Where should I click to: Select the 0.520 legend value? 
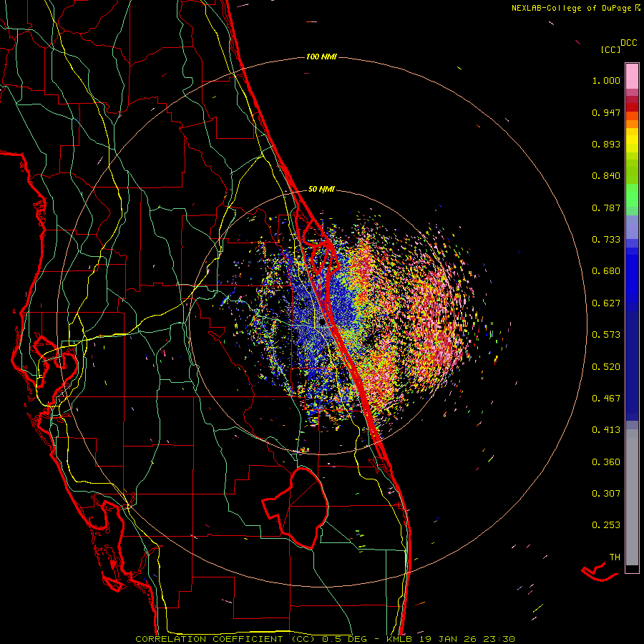pyautogui.click(x=606, y=367)
